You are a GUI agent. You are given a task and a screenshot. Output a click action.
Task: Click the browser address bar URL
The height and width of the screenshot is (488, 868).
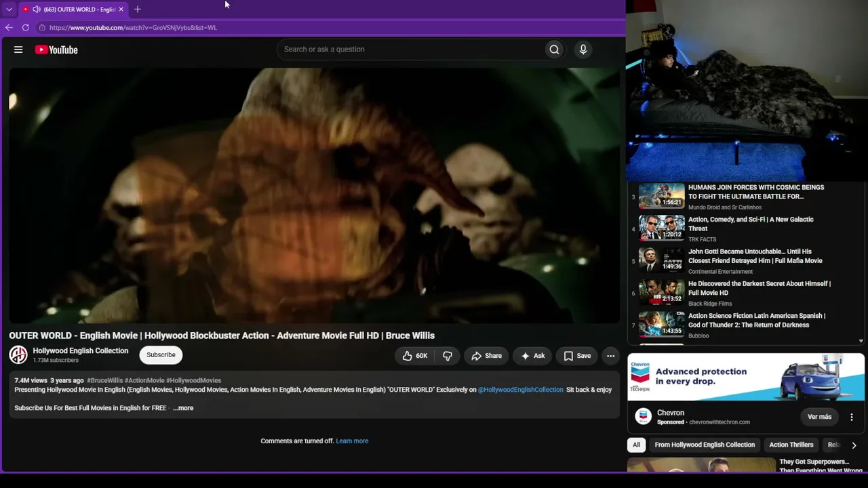[x=133, y=28]
